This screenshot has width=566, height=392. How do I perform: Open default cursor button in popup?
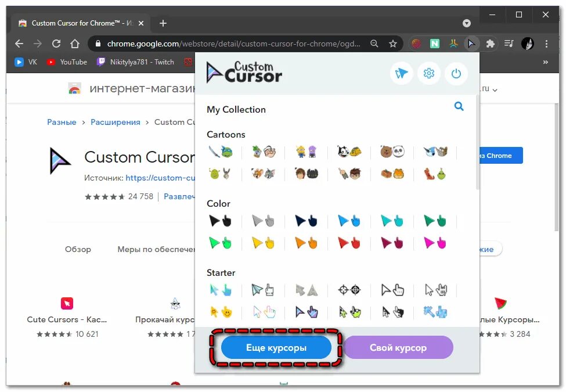(x=401, y=74)
